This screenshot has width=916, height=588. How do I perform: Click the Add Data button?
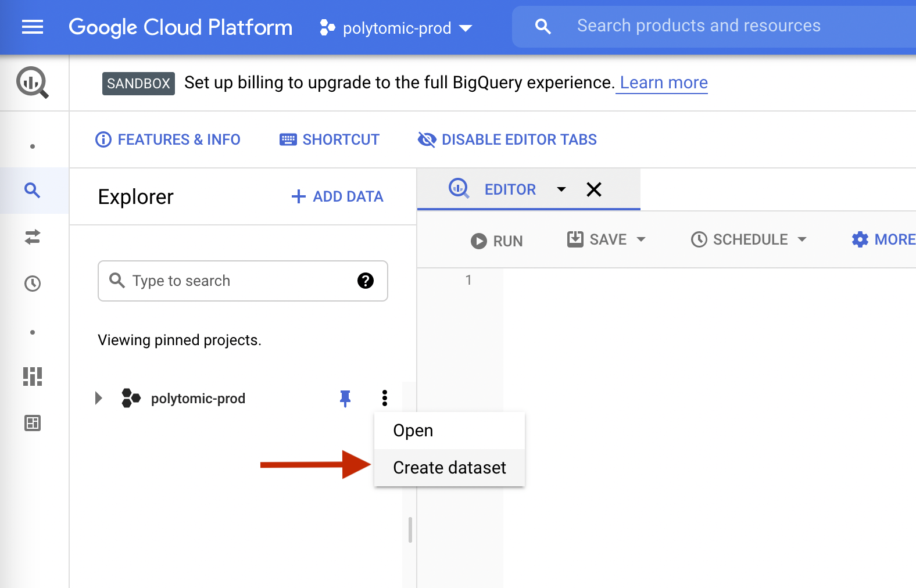point(337,196)
